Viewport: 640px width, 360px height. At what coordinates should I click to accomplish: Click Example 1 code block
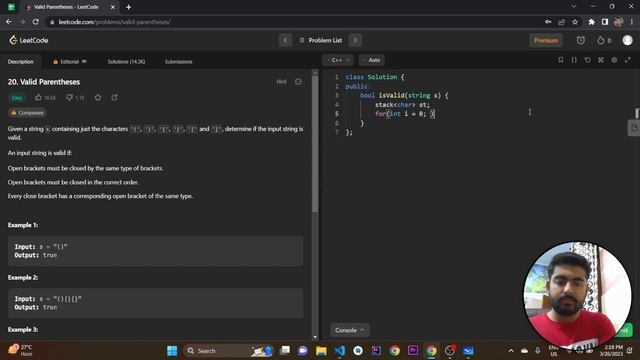tap(155, 251)
